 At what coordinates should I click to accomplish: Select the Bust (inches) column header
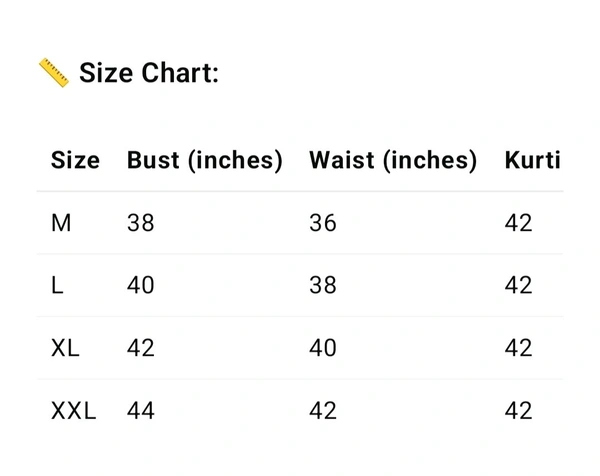[205, 160]
